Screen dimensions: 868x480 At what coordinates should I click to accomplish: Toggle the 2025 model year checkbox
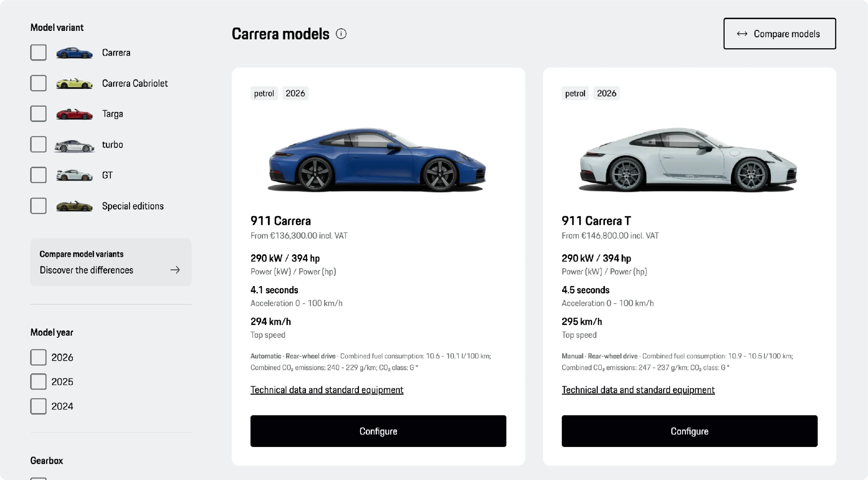click(38, 382)
